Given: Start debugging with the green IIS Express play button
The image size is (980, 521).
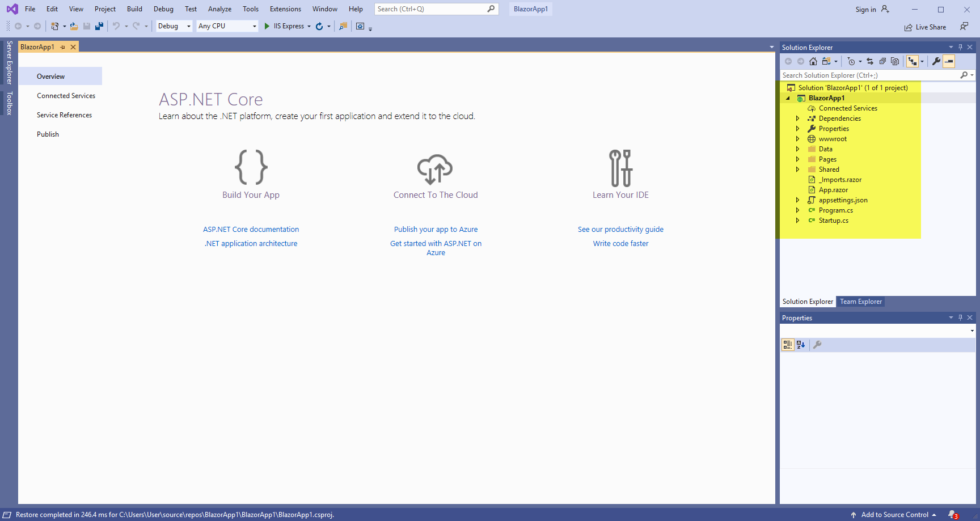Looking at the screenshot, I should coord(267,26).
